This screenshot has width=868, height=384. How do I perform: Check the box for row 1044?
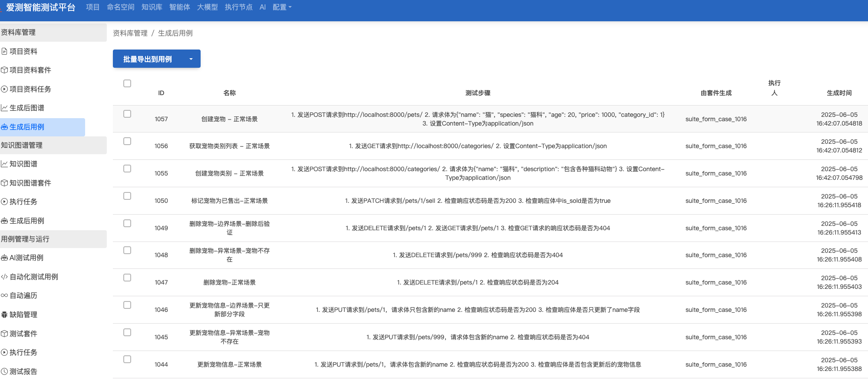tap(127, 359)
